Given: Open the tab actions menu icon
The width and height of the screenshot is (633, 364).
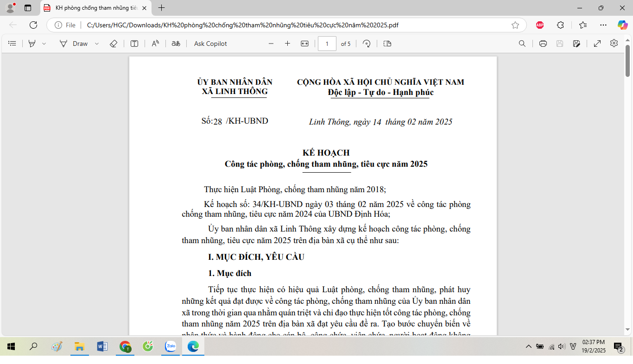Looking at the screenshot, I should coord(28,8).
